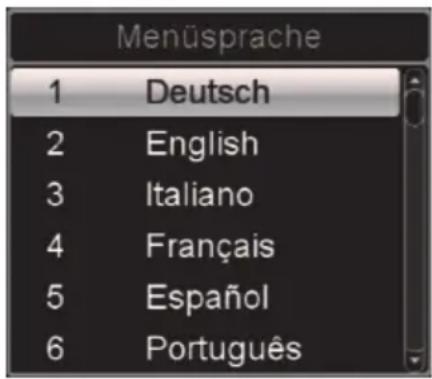432x379 pixels.
Task: Click number 3 beside Italiano
Action: click(x=55, y=194)
